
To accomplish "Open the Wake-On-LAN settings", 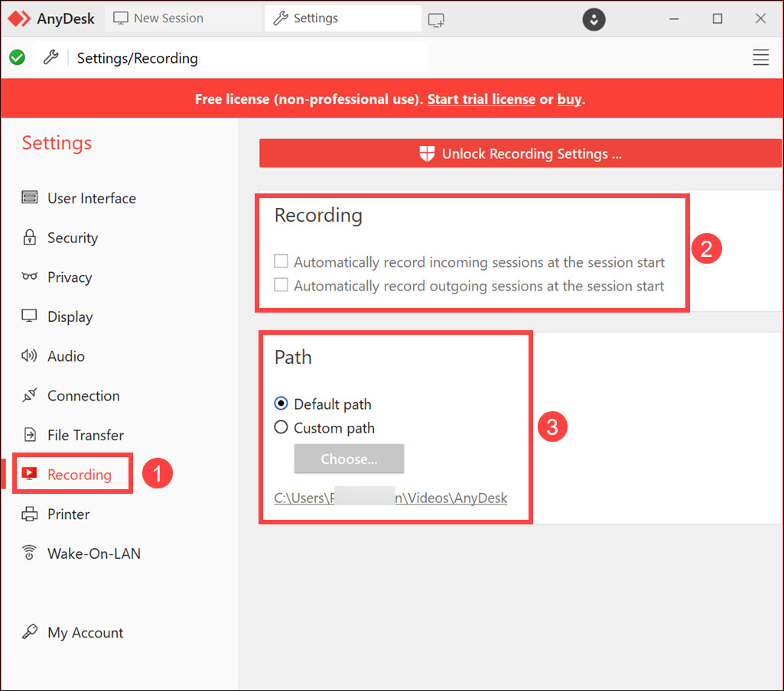I will 93,553.
